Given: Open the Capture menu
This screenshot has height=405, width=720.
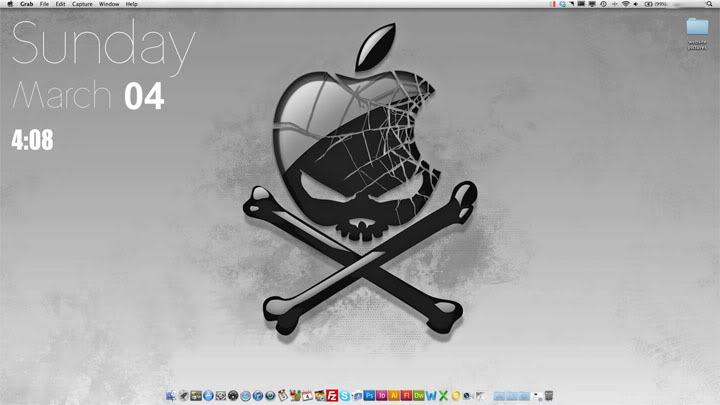Looking at the screenshot, I should tap(82, 4).
